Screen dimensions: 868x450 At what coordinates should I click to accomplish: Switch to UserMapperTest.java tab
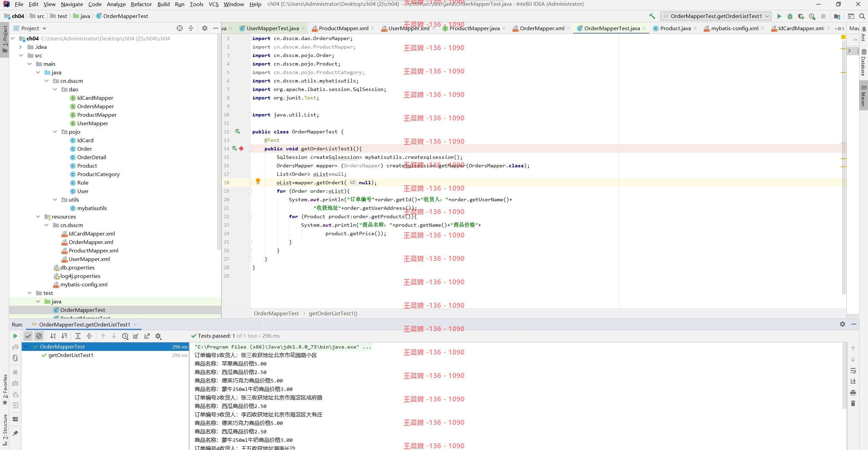273,29
